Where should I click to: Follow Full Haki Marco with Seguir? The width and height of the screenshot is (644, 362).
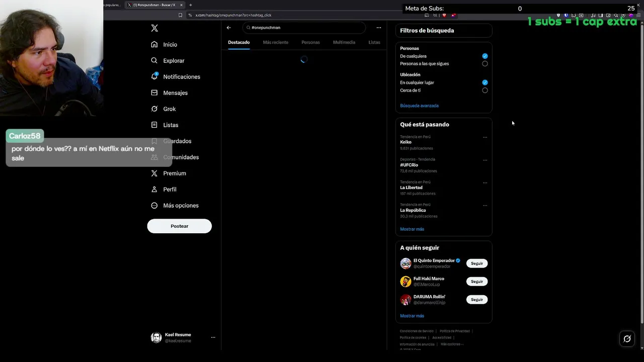pyautogui.click(x=477, y=282)
